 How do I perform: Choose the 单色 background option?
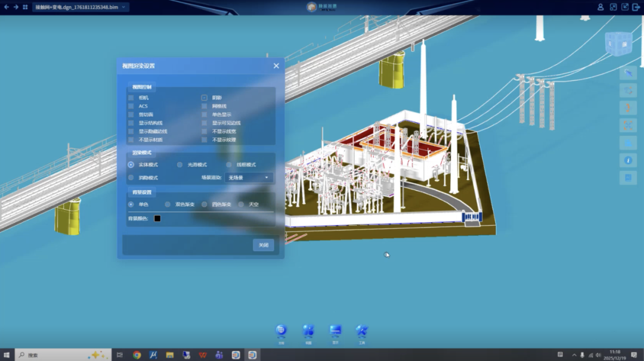point(131,204)
